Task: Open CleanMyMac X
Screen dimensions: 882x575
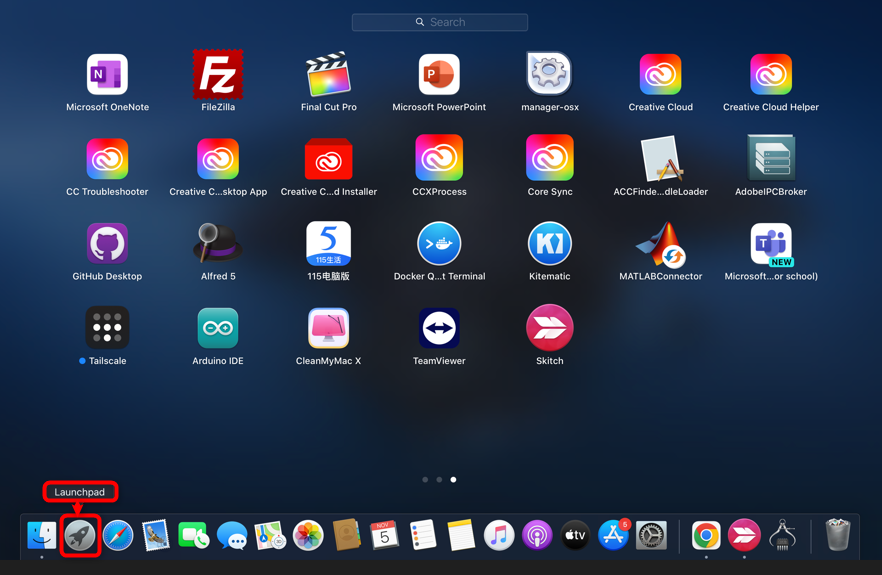Action: 328,329
